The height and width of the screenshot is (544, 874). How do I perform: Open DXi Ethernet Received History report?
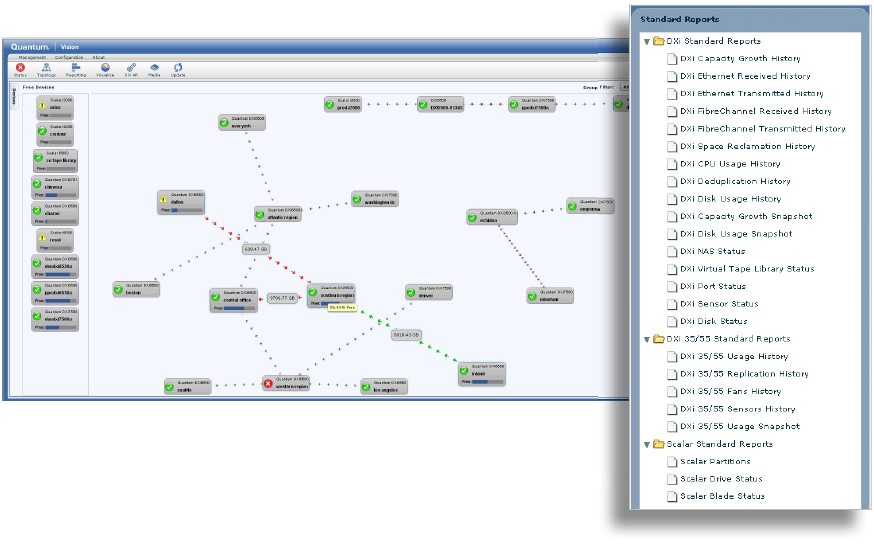(745, 76)
